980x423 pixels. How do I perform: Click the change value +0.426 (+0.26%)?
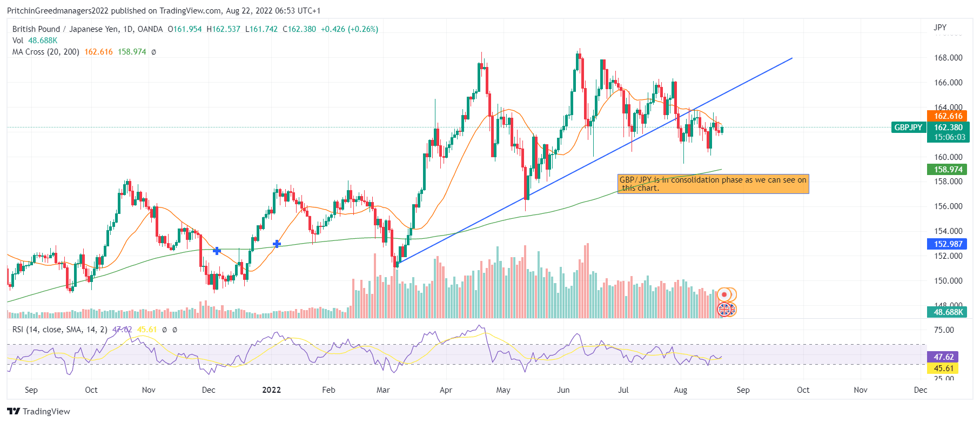pyautogui.click(x=350, y=29)
